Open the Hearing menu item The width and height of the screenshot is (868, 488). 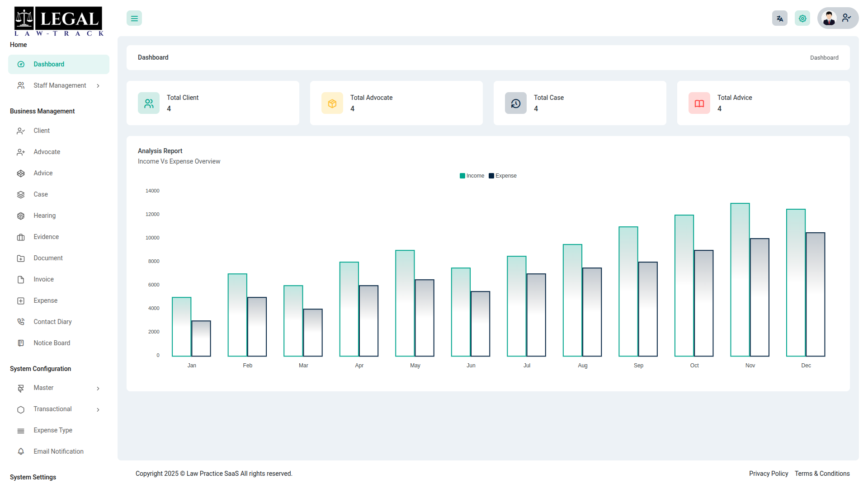(59, 216)
